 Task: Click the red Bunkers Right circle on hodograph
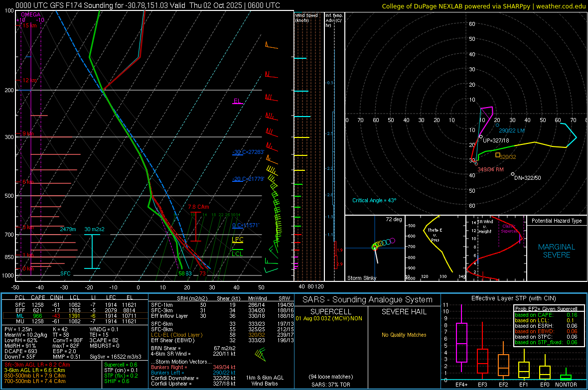[x=476, y=164]
